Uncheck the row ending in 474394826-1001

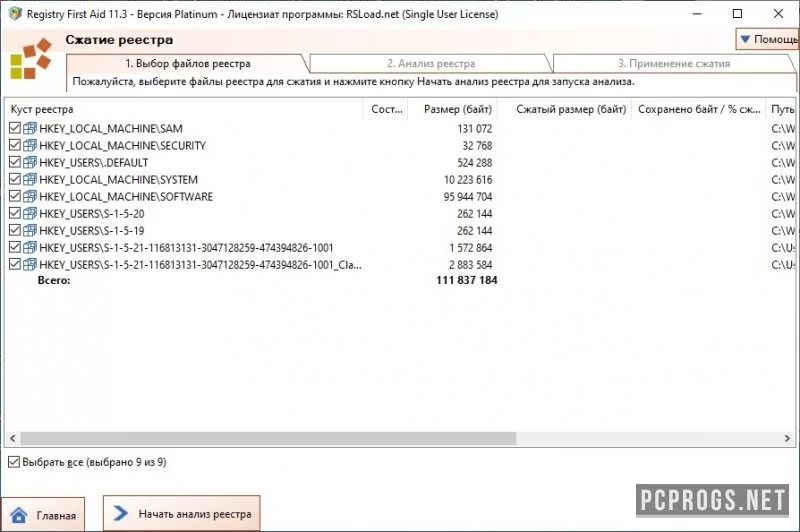coord(15,247)
